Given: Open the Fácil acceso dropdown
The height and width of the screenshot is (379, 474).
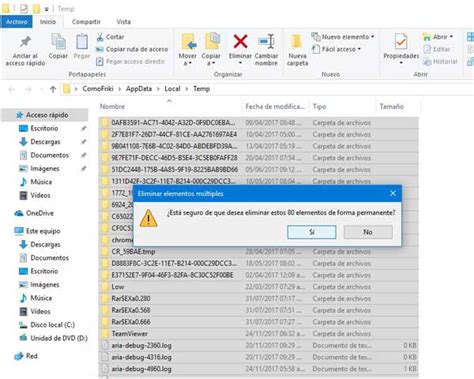Looking at the screenshot, I should [359, 49].
